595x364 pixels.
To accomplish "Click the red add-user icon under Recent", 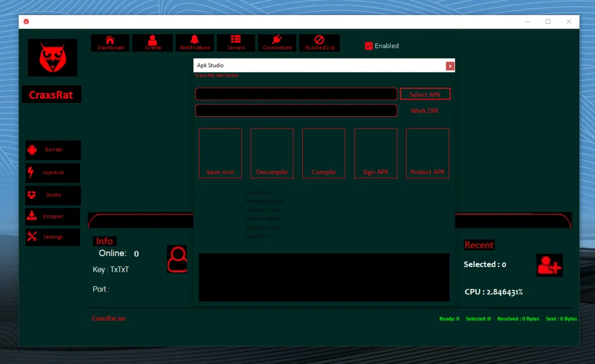I will point(549,265).
